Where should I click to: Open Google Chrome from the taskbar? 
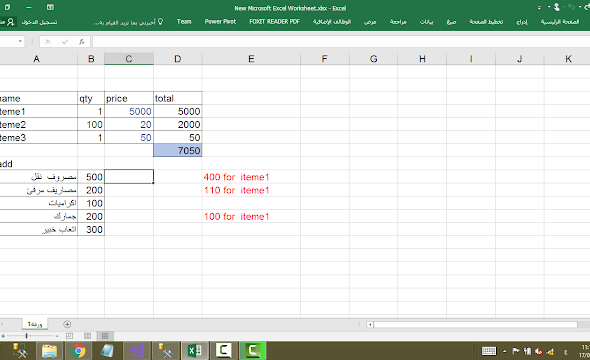(79, 351)
